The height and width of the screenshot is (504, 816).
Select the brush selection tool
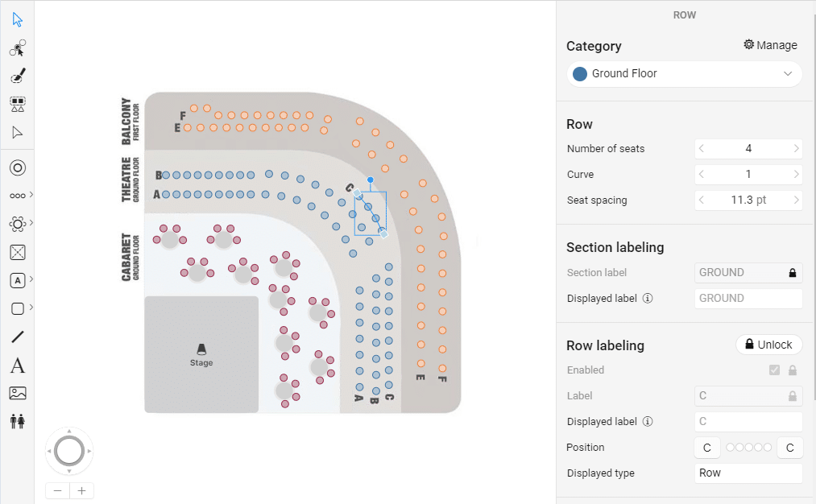point(17,76)
